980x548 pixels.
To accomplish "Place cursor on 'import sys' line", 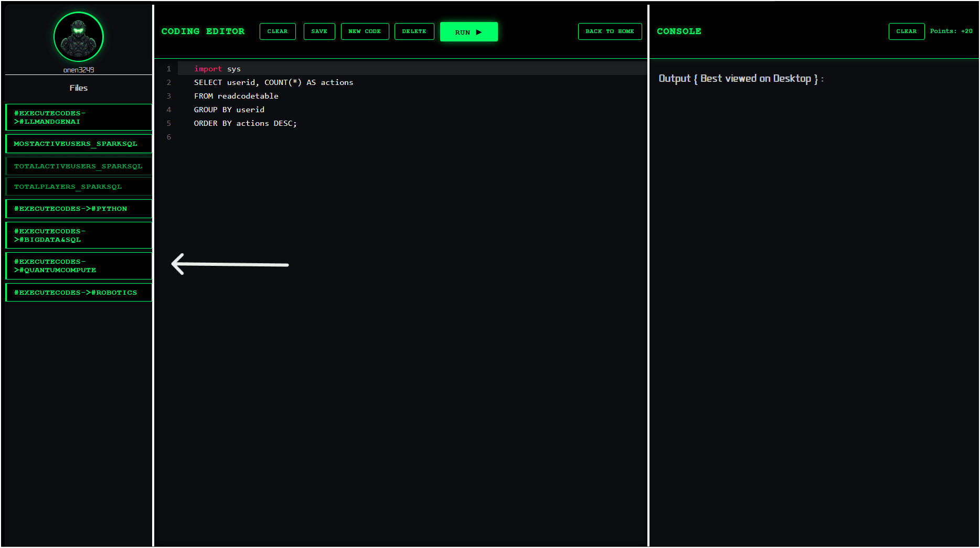I will (x=412, y=69).
